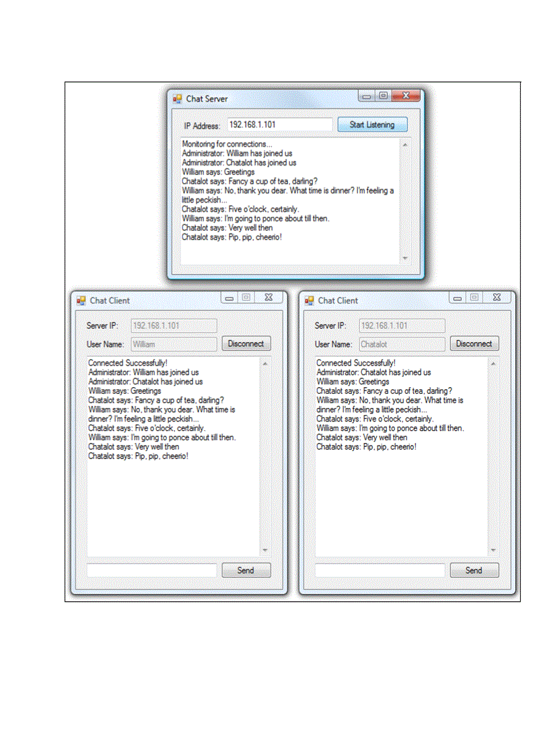Click Send in Chatalot's Chat Client

tap(474, 570)
